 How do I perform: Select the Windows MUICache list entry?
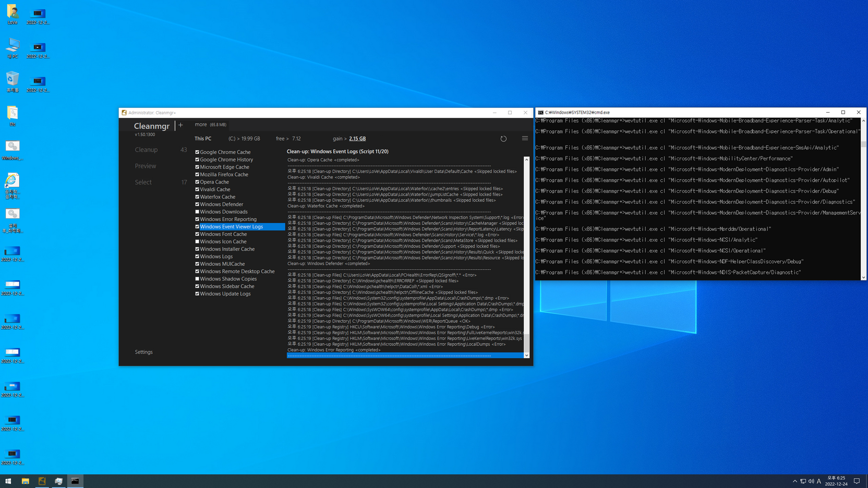point(222,264)
